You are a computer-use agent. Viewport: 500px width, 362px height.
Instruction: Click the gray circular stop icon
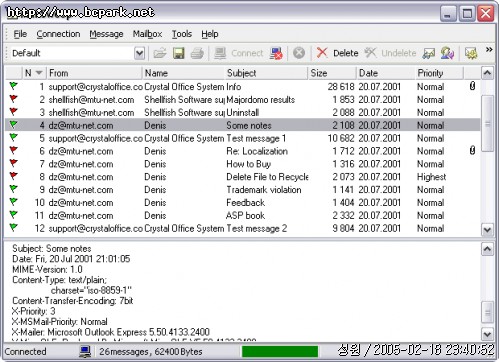(299, 53)
